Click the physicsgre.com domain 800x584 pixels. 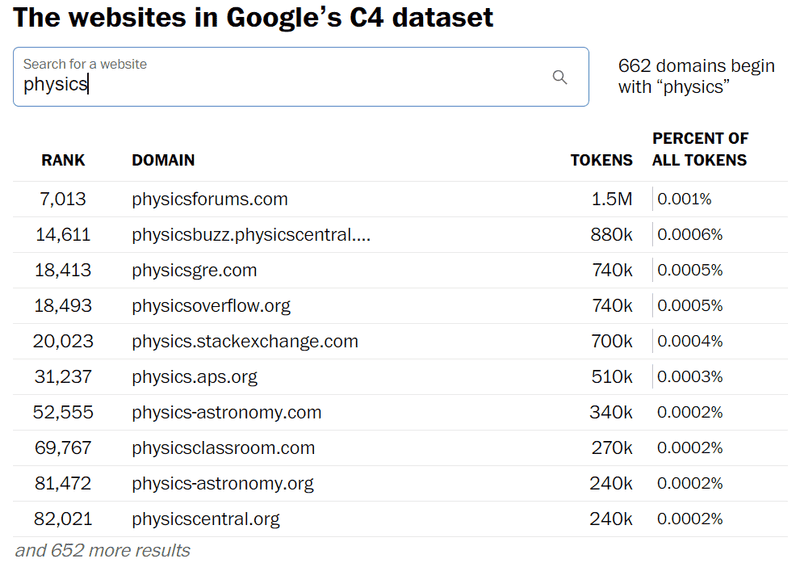(194, 270)
